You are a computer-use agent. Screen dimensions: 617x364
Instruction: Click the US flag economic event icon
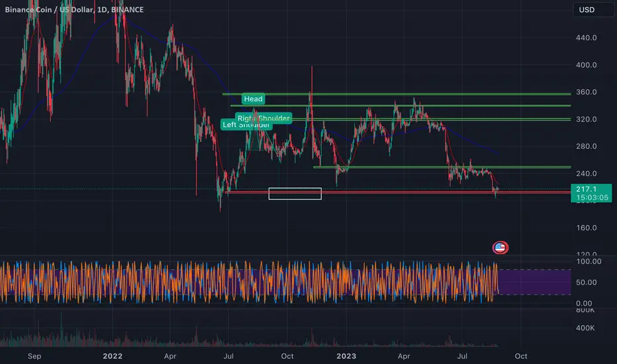click(x=500, y=248)
